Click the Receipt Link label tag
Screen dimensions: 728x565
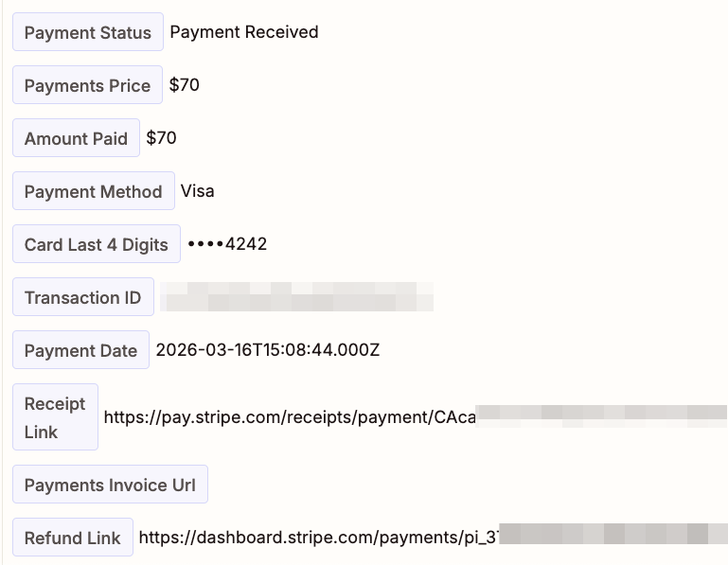(55, 417)
